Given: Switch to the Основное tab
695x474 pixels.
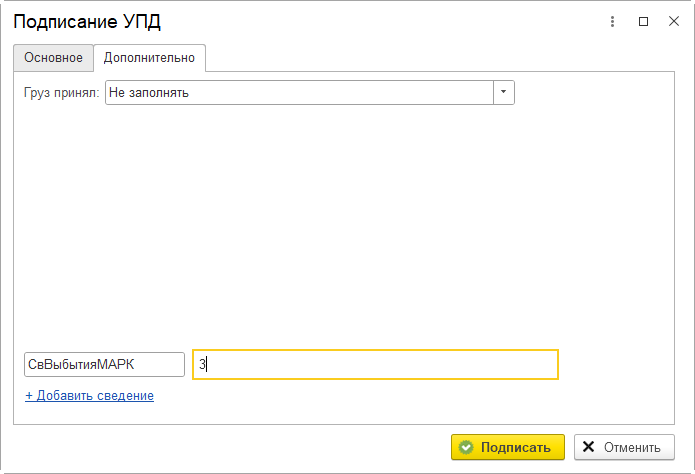Looking at the screenshot, I should tap(53, 58).
